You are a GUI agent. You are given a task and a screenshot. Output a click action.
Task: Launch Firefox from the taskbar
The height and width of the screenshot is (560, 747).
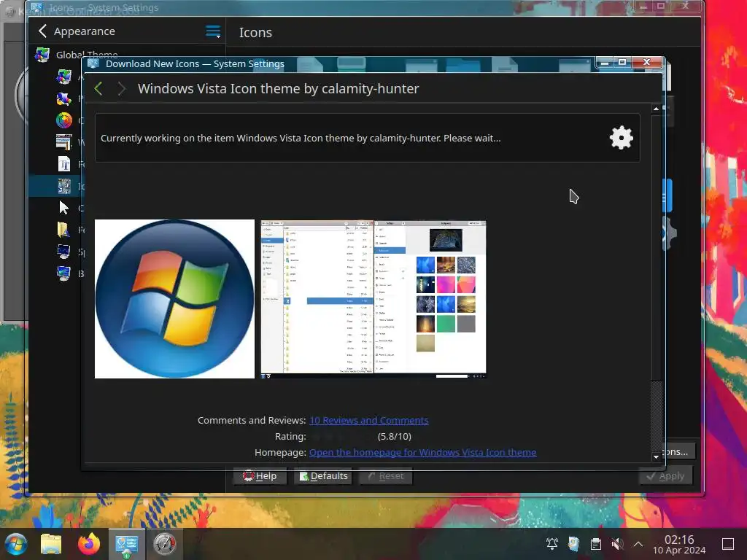(89, 544)
